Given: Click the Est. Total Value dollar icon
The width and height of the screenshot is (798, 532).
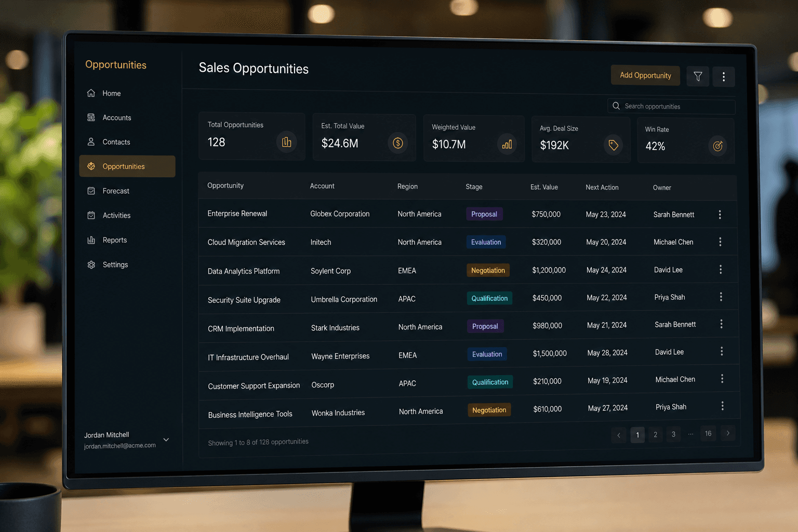Looking at the screenshot, I should pyautogui.click(x=398, y=143).
